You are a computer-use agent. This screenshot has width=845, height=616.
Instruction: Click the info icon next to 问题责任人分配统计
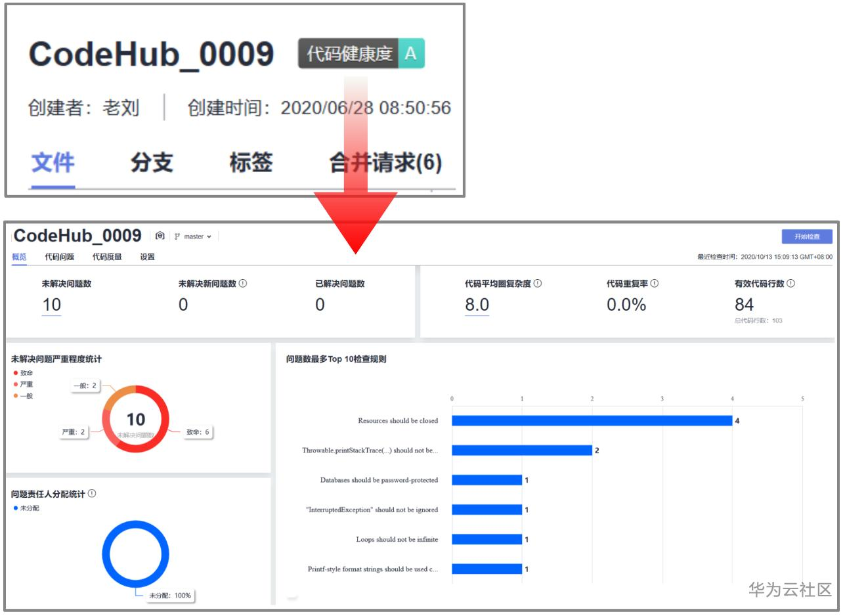point(92,493)
